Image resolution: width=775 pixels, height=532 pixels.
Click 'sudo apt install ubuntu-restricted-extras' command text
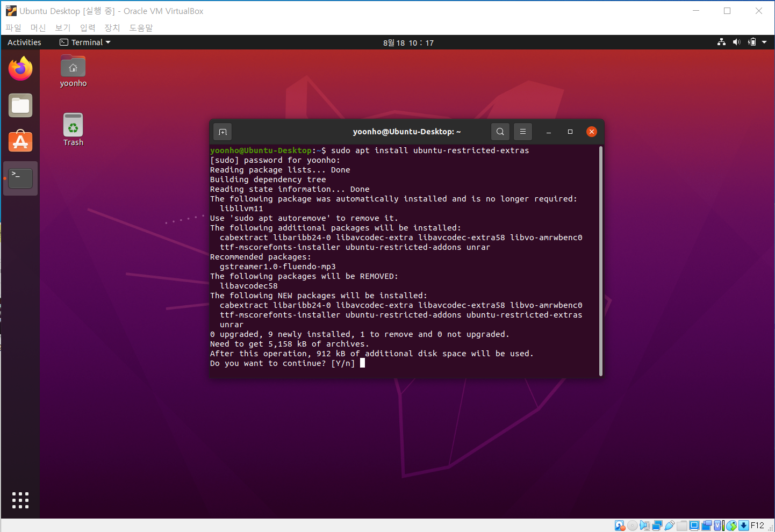coord(430,150)
